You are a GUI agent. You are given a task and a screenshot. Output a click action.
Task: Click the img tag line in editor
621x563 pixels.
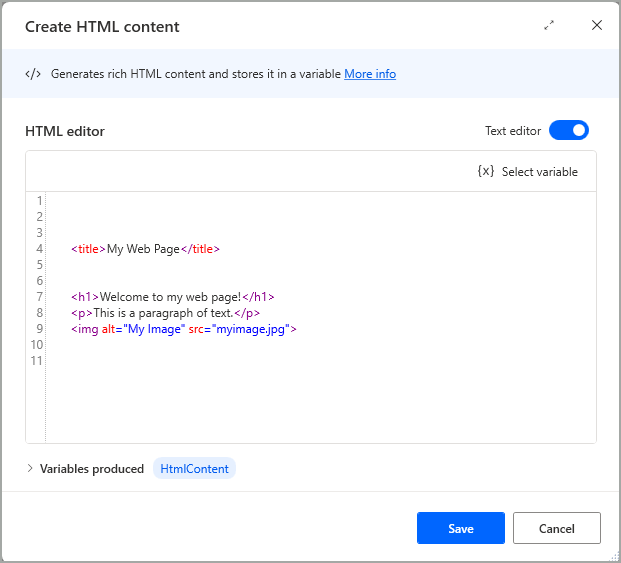pos(184,329)
